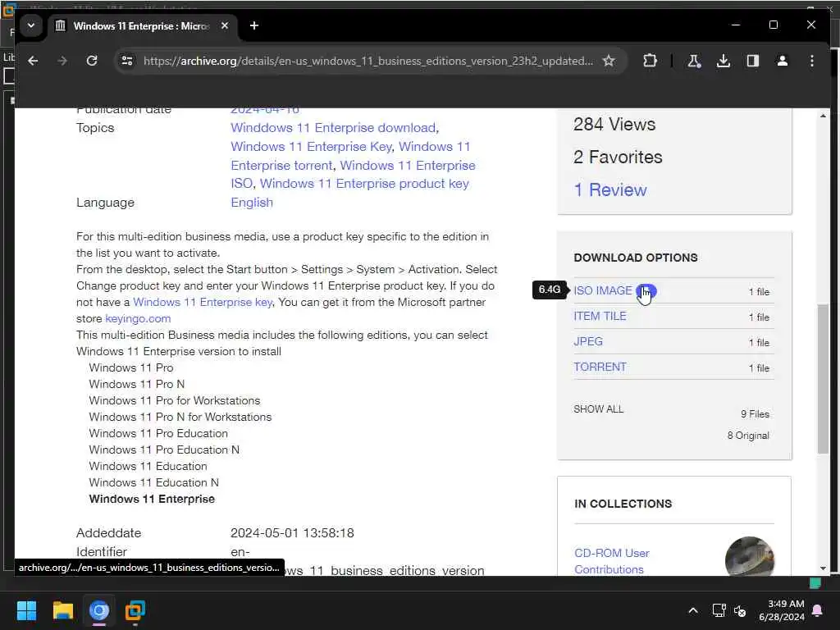840x630 pixels.
Task: Click the network tray icon
Action: click(719, 610)
